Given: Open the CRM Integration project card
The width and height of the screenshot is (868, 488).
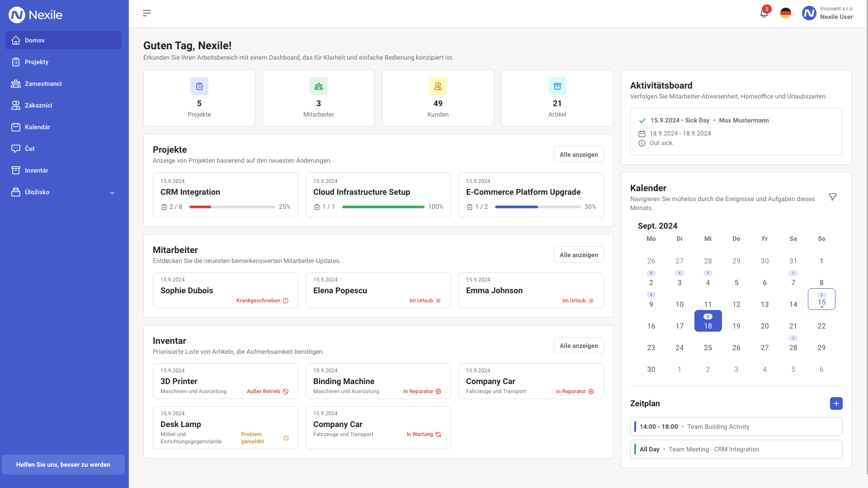Looking at the screenshot, I should point(226,195).
